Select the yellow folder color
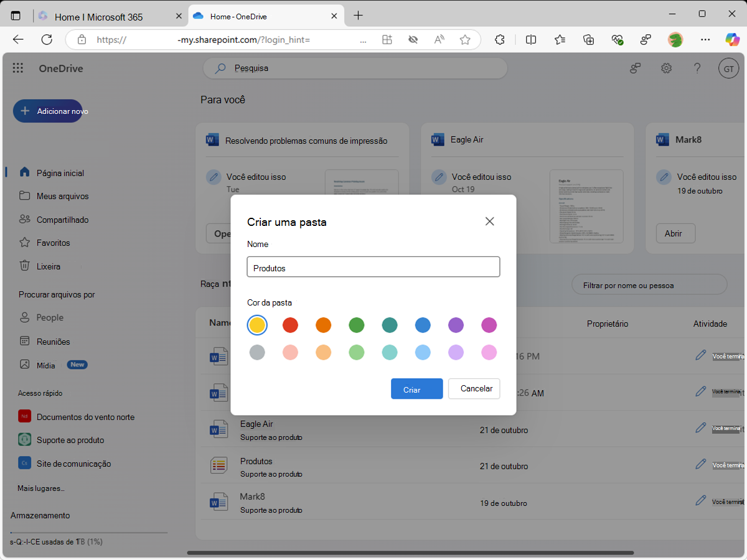The height and width of the screenshot is (560, 747). tap(257, 325)
